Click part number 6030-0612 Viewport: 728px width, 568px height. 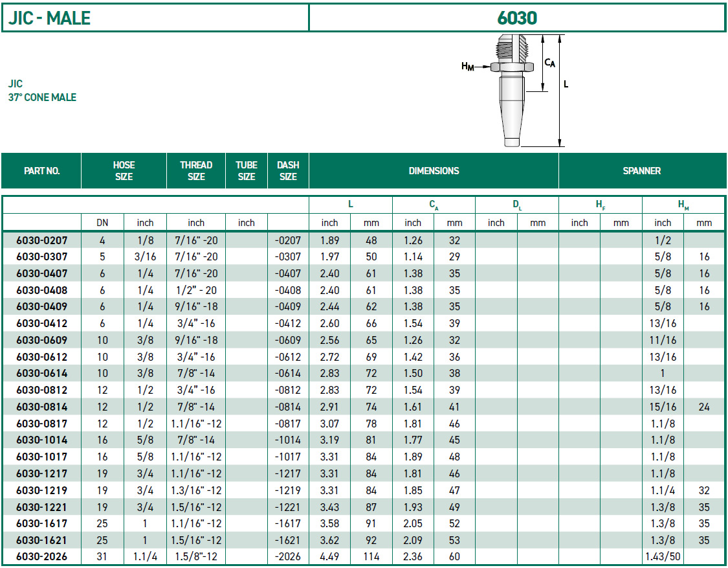coord(42,356)
